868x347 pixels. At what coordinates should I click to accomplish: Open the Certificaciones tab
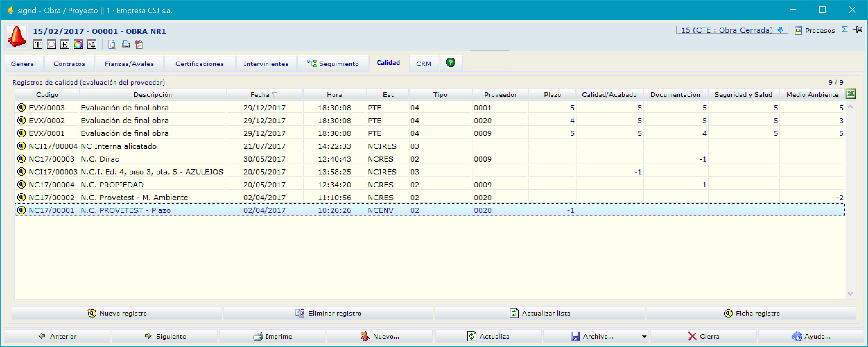pyautogui.click(x=199, y=63)
